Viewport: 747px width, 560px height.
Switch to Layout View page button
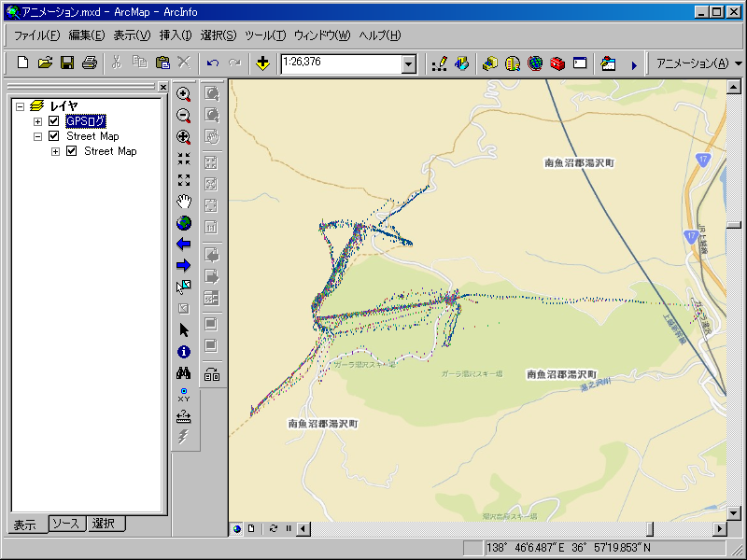pos(251,528)
